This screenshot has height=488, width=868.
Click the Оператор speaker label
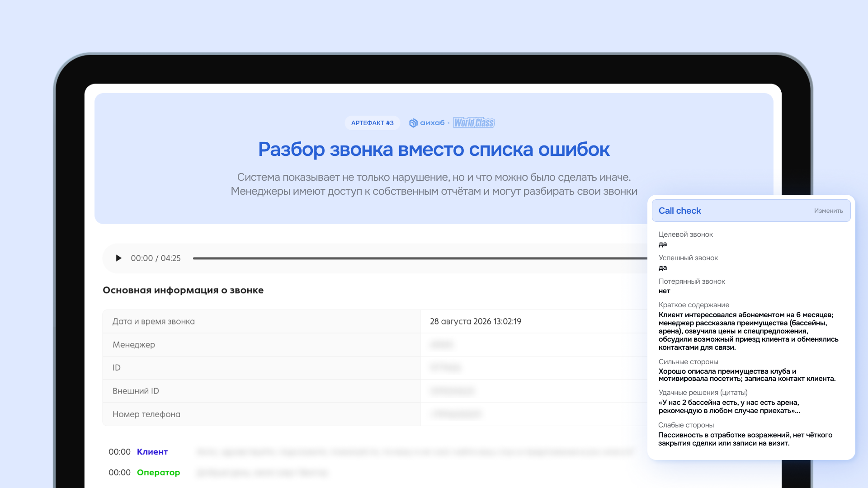pos(158,473)
